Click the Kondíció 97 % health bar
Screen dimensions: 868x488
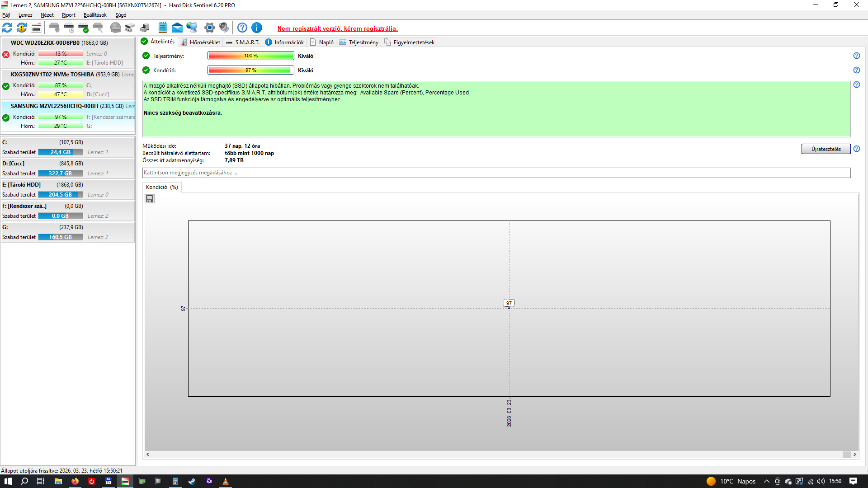pos(250,70)
